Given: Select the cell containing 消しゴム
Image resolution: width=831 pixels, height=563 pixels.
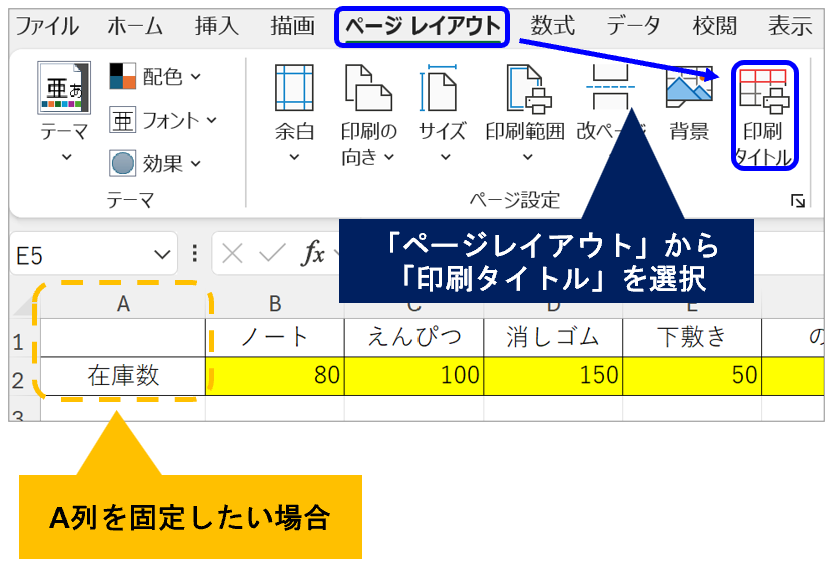Looking at the screenshot, I should pos(553,338).
